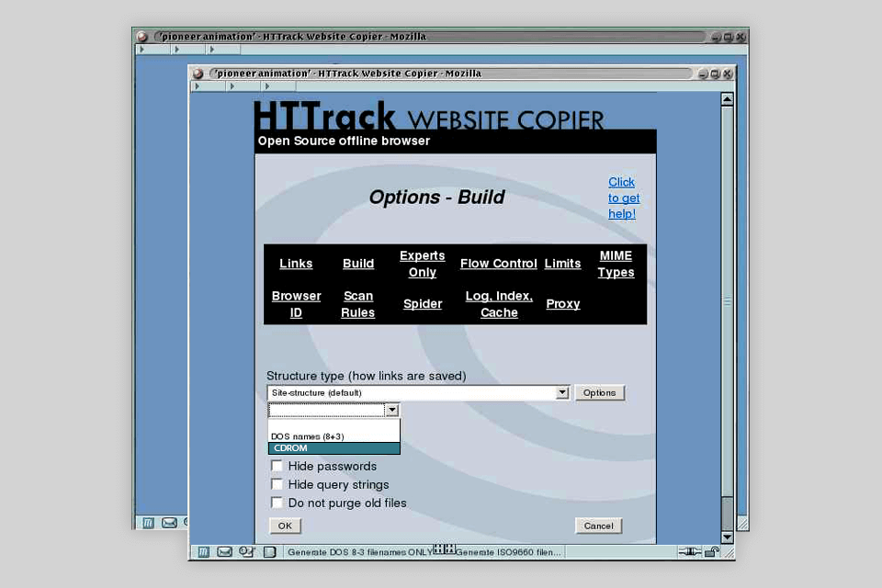Open the Flow Control tab

pyautogui.click(x=498, y=264)
